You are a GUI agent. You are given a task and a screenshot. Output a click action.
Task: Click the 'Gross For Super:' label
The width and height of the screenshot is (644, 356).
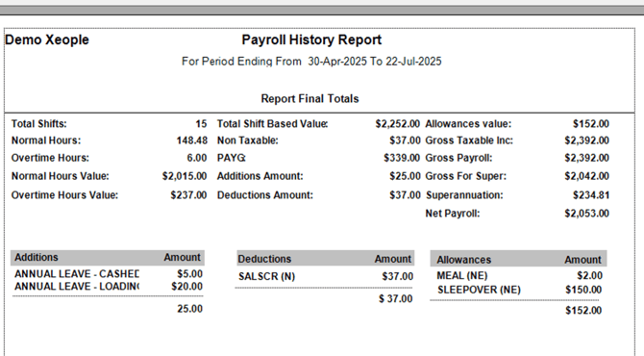pyautogui.click(x=466, y=176)
